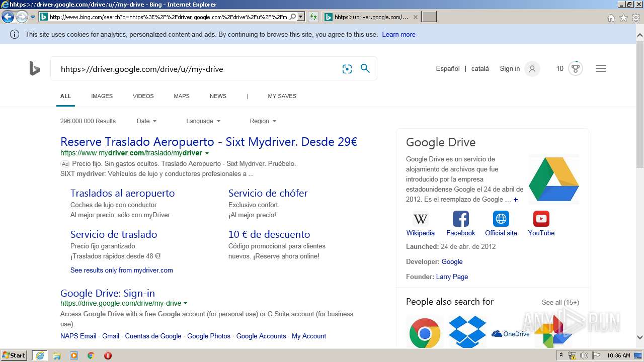Screen dimensions: 644x362
Task: Click the magnifier search button
Action: click(x=365, y=68)
